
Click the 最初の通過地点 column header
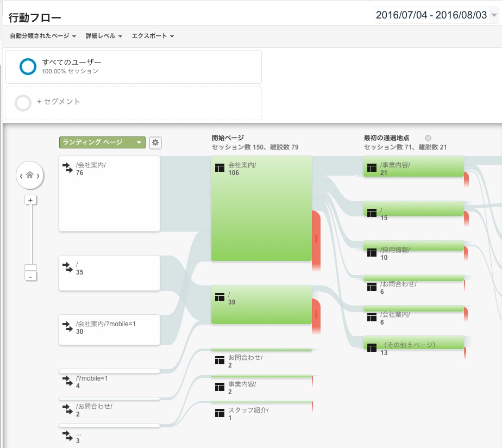coord(386,138)
